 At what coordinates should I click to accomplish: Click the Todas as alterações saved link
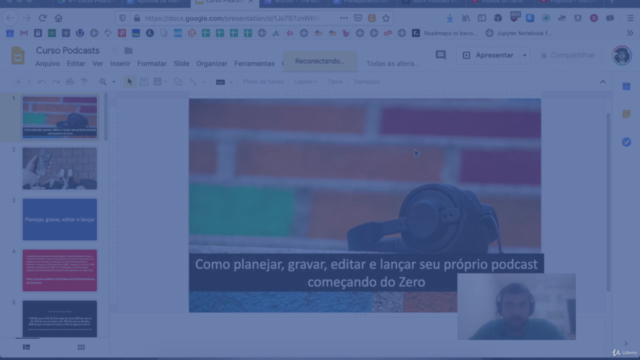click(x=392, y=64)
